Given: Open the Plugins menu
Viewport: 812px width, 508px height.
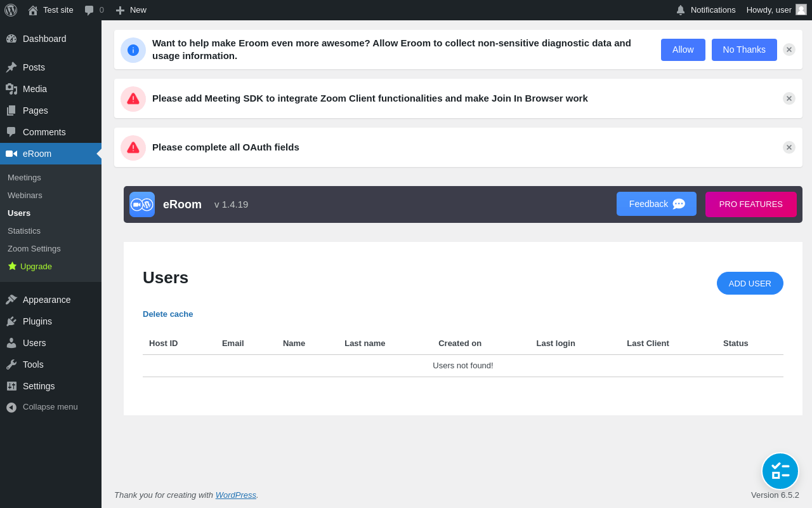Looking at the screenshot, I should point(37,321).
